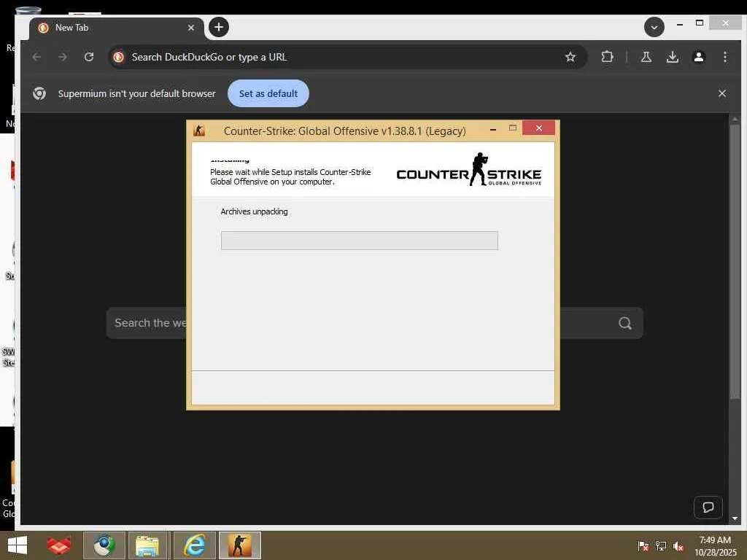
Task: Open the browser three-dot menu
Action: point(725,57)
